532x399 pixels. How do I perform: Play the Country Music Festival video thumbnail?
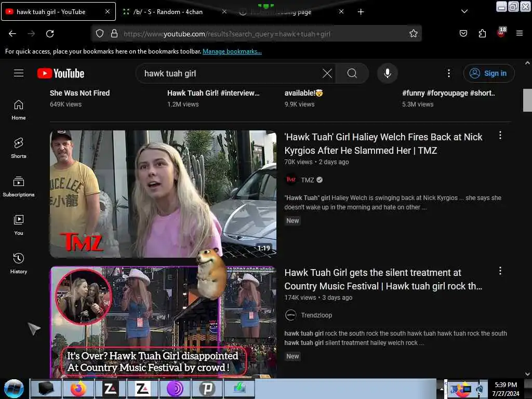pos(163,322)
